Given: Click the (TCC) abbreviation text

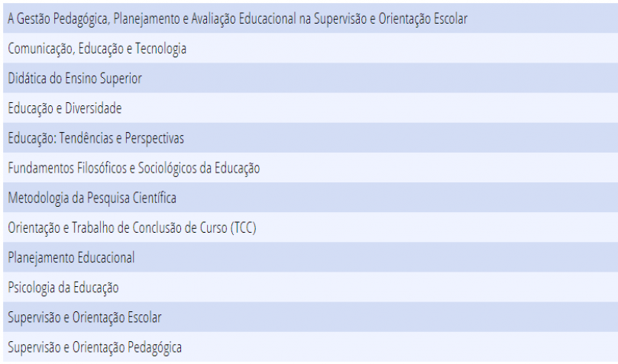Looking at the screenshot, I should pos(244,228).
